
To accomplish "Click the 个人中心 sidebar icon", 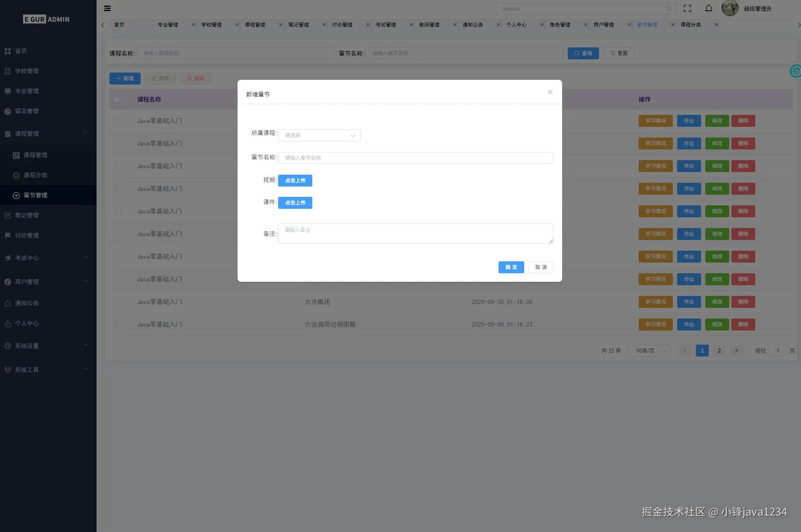I will click(8, 323).
